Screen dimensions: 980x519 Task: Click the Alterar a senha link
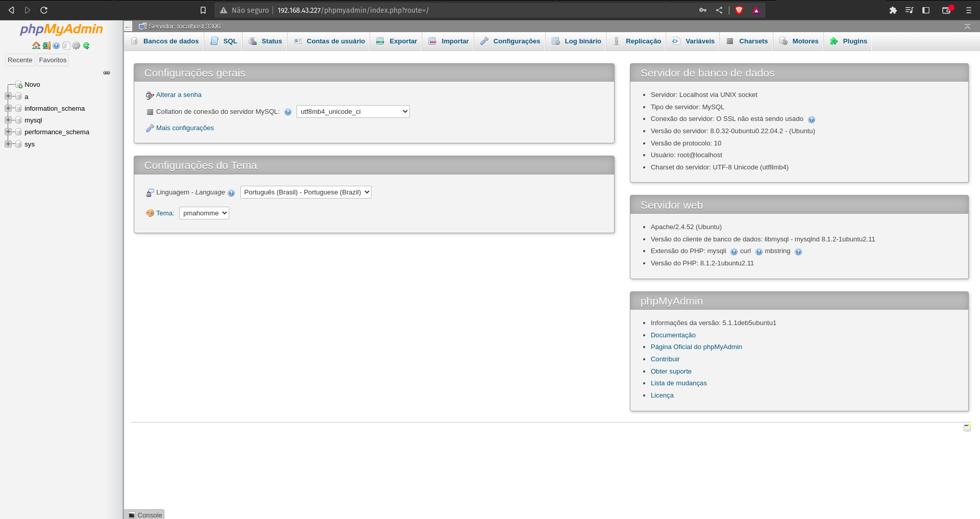click(x=179, y=94)
